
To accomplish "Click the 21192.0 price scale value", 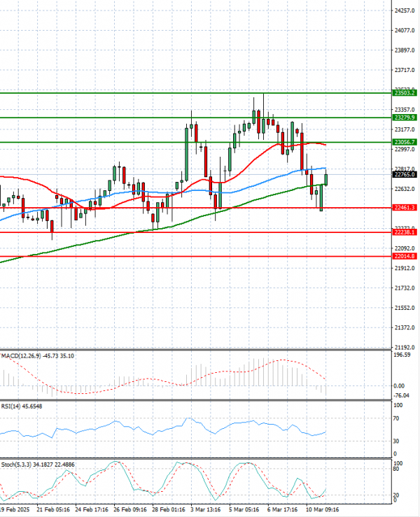I will click(x=405, y=347).
